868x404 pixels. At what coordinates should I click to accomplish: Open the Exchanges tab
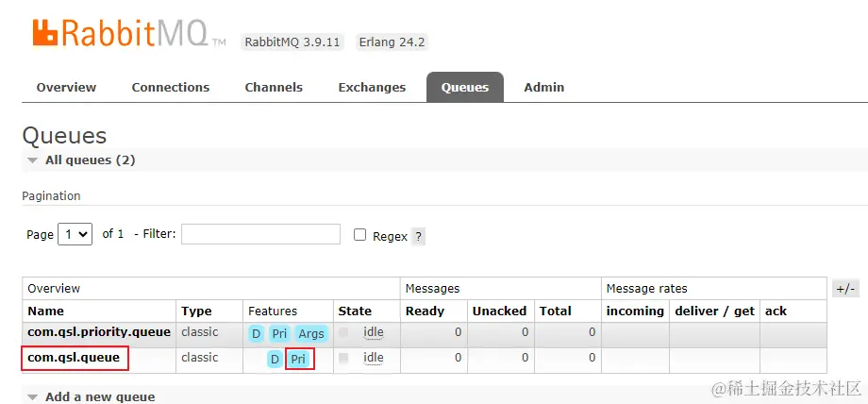click(372, 88)
